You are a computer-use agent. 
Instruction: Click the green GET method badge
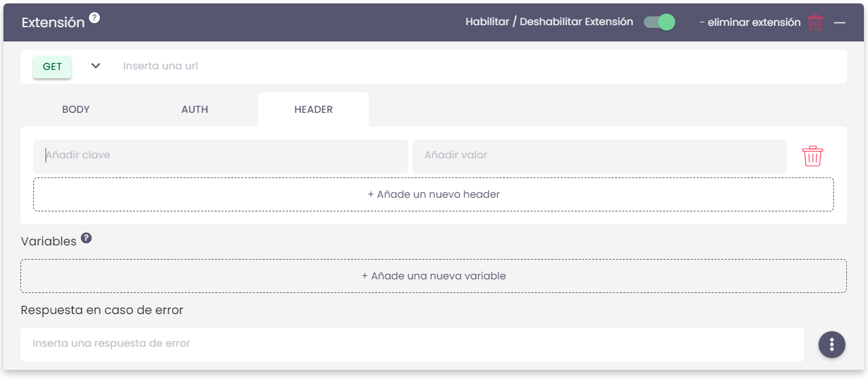(x=52, y=67)
